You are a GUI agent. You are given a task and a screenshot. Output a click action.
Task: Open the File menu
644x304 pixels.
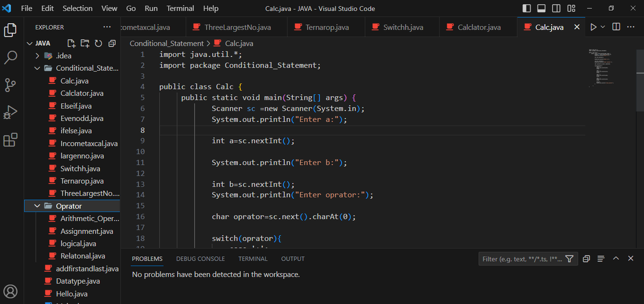point(26,9)
